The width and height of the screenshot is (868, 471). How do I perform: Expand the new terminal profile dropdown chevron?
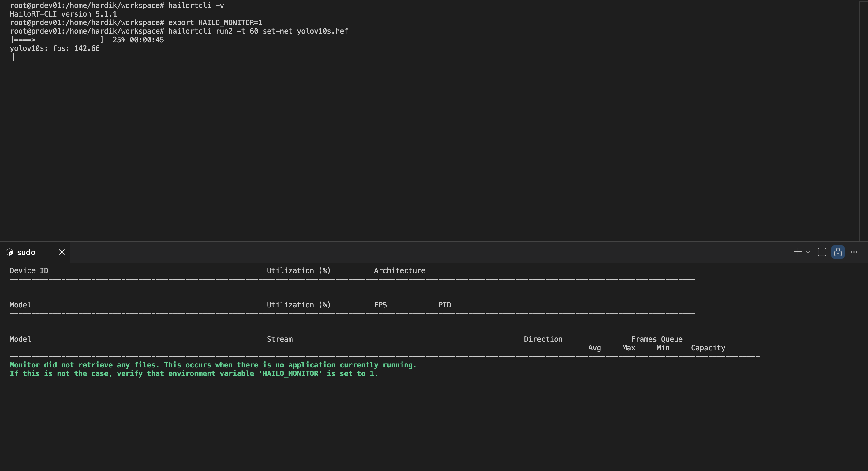808,252
